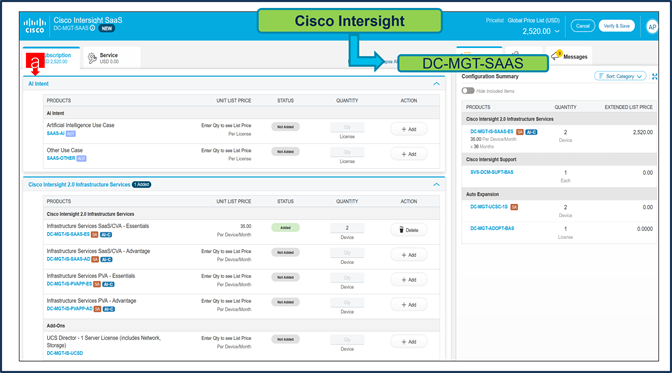Click the 2,520.00 extended list price
Screen dimensions: 672x373
(x=642, y=132)
